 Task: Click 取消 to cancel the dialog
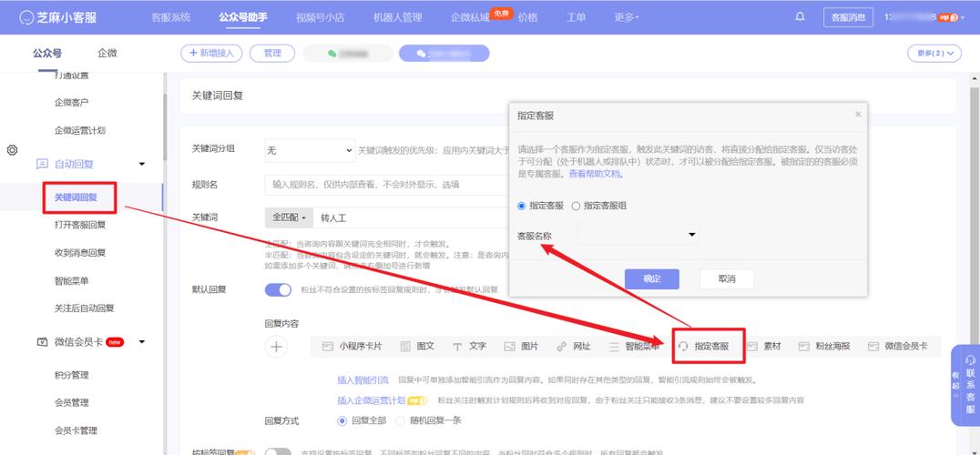[727, 279]
